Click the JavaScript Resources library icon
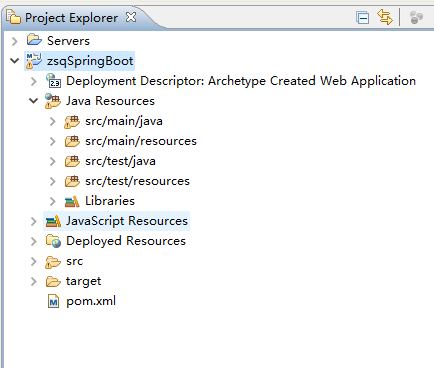The width and height of the screenshot is (434, 368). point(53,221)
